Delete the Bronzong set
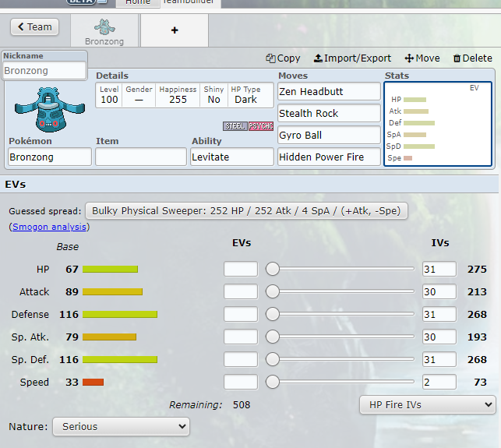The height and width of the screenshot is (448, 501). [x=473, y=58]
